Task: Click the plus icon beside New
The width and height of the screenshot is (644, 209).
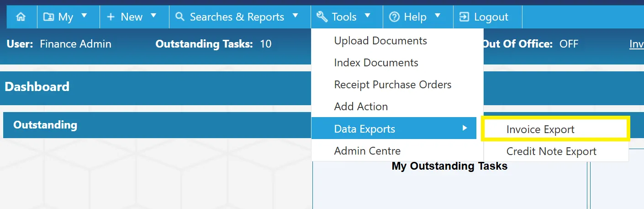Action: click(111, 17)
